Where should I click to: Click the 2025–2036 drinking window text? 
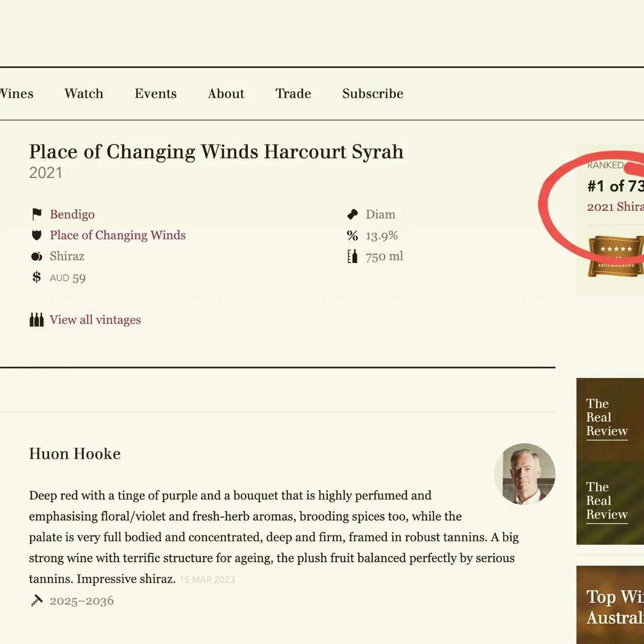tap(82, 601)
